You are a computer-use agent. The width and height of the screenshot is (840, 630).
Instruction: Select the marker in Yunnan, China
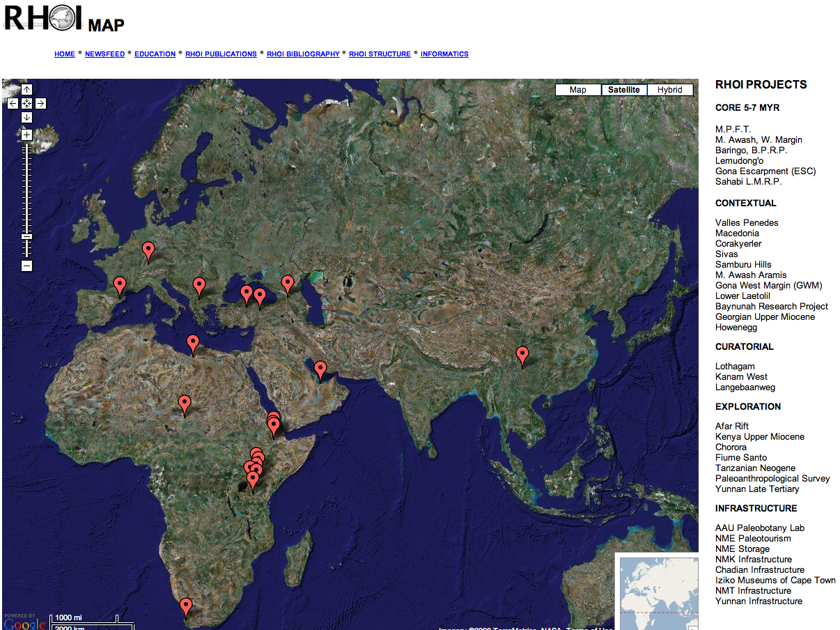(522, 356)
